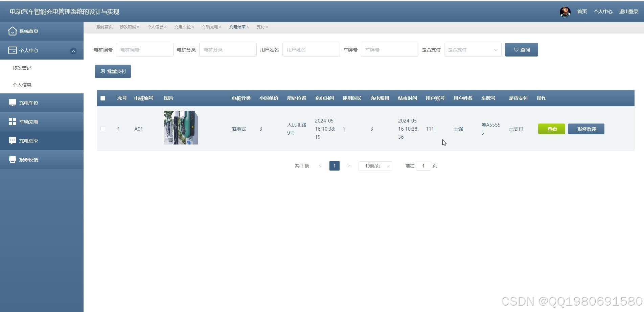Click the 查询 search button
Screen dimensions: 644x312
click(x=522, y=50)
